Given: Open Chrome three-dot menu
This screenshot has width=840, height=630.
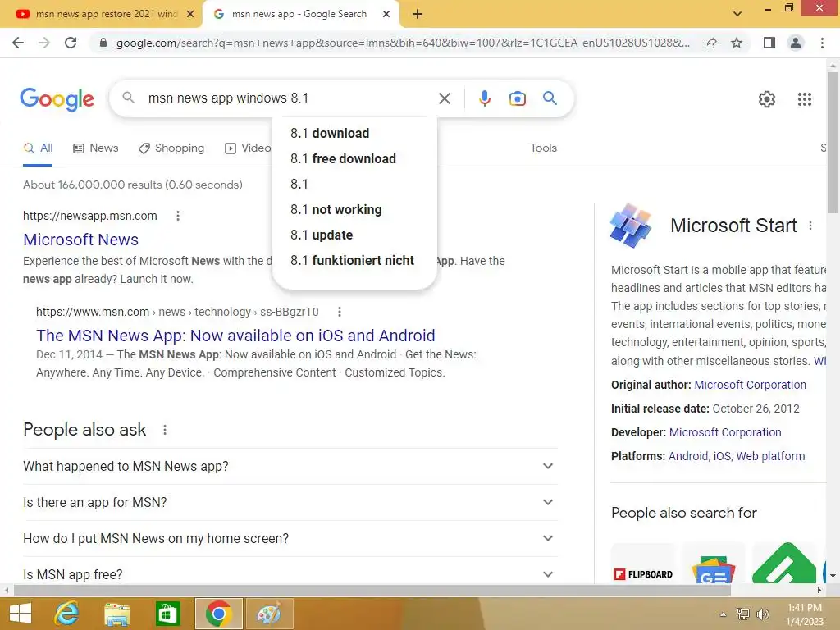Looking at the screenshot, I should pyautogui.click(x=822, y=43).
